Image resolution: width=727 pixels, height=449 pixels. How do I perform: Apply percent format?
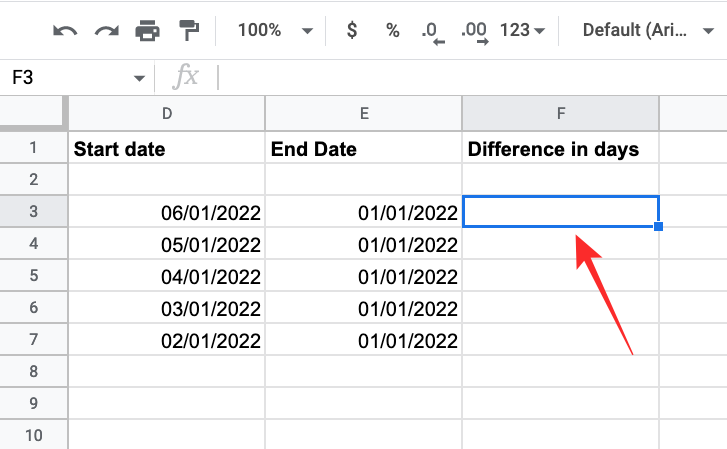[x=392, y=30]
